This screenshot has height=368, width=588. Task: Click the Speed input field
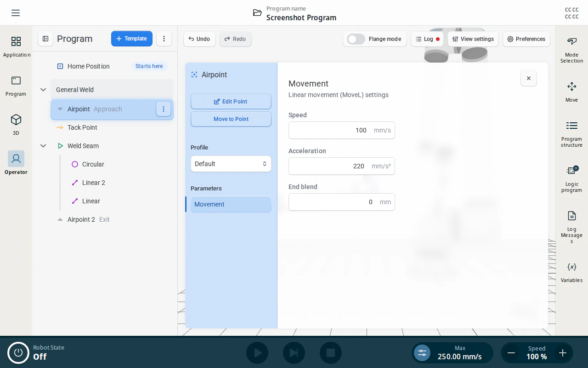click(342, 130)
